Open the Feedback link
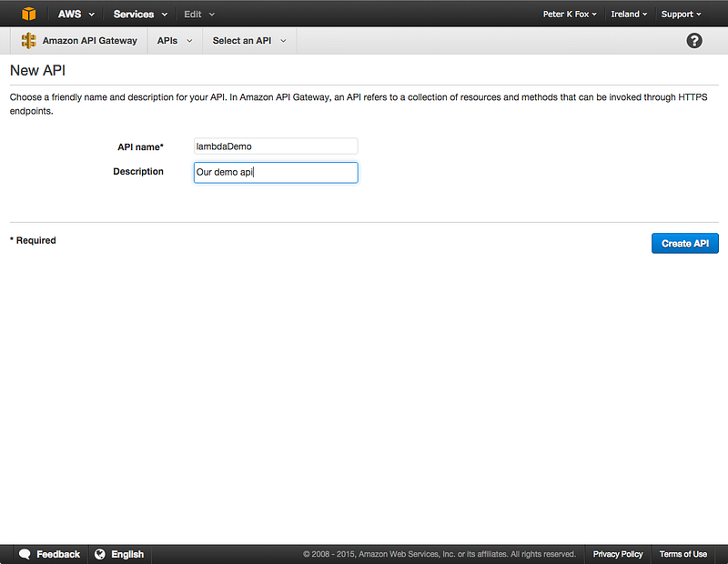Viewport: 728px width, 564px height. [x=58, y=554]
